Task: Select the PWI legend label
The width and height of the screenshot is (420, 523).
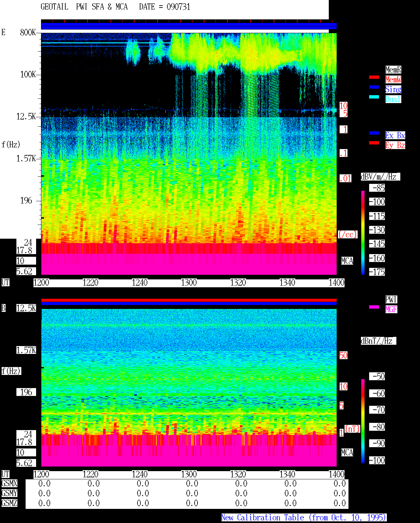Action: point(391,299)
